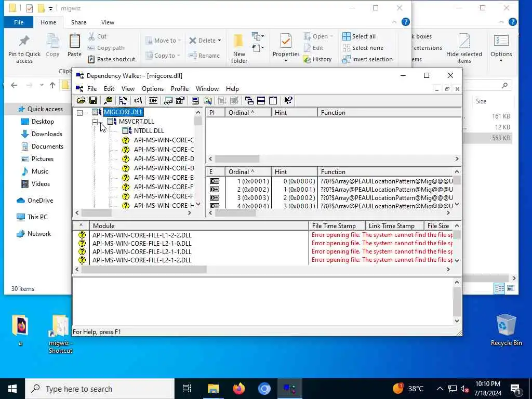The width and height of the screenshot is (532, 399).
Task: Sort exports pane by the E column header
Action: [216, 171]
